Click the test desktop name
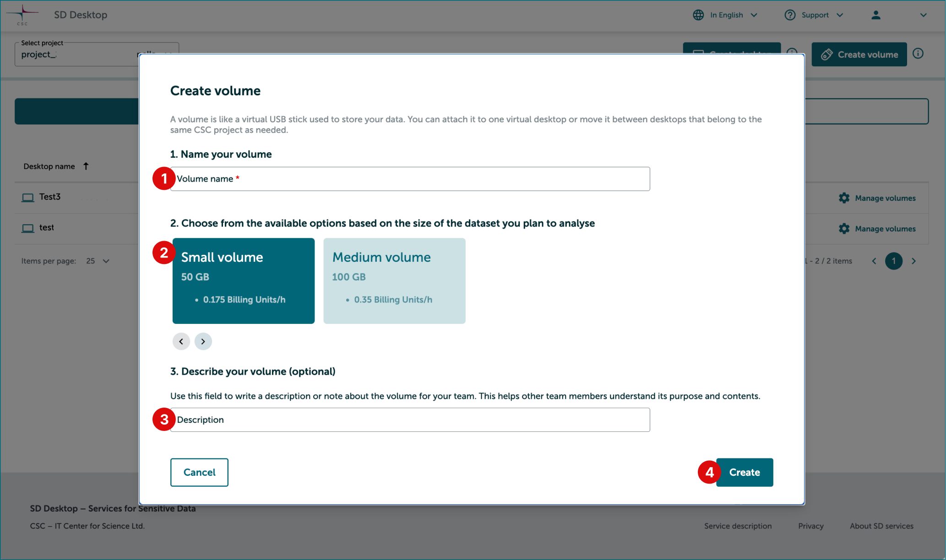Viewport: 946px width, 560px height. tap(47, 227)
